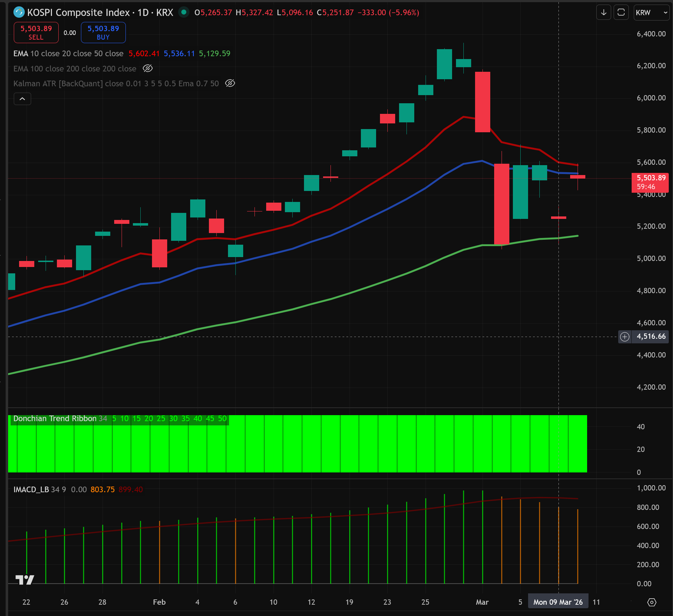Screen dimensions: 673x616
Task: Open chart settings gear at bottom right
Action: pyautogui.click(x=652, y=602)
